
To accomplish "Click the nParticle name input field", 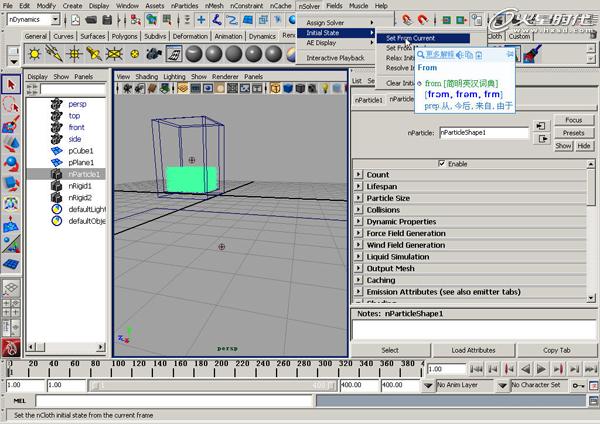I will [x=484, y=133].
